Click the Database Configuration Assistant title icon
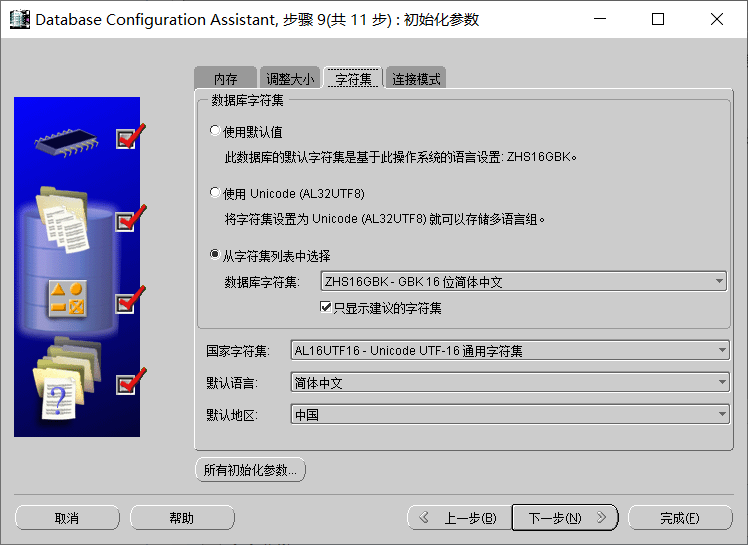This screenshot has width=748, height=545. [19, 20]
